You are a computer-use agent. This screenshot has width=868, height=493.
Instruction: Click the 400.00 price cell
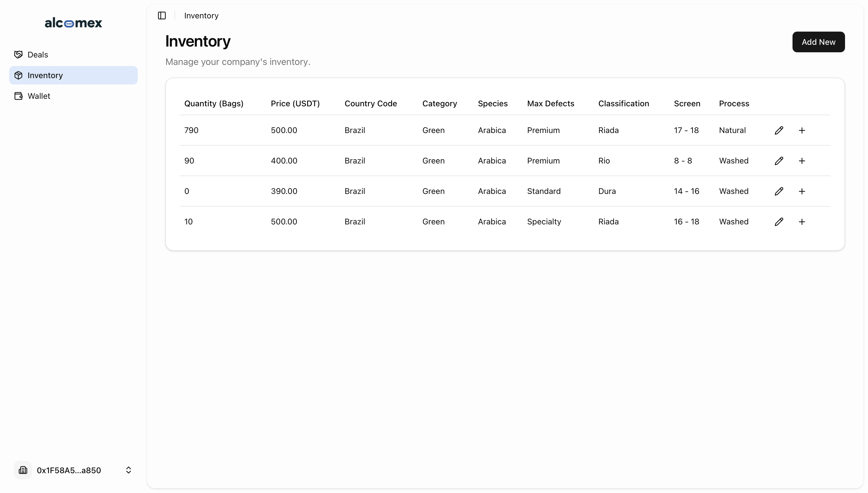pyautogui.click(x=284, y=161)
